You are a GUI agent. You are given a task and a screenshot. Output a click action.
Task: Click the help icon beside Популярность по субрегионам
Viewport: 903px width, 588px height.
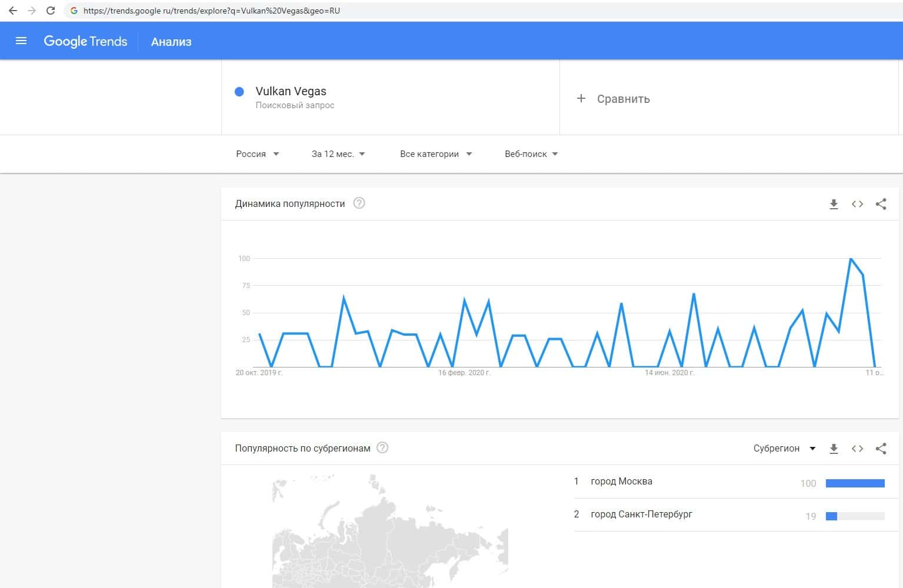pyautogui.click(x=382, y=448)
